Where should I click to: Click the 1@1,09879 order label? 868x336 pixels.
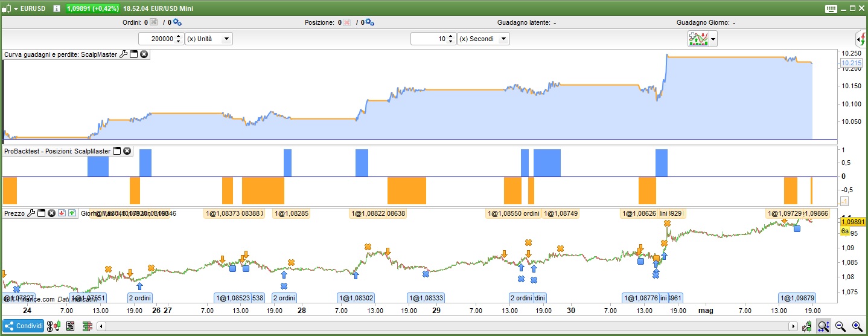pos(797,298)
